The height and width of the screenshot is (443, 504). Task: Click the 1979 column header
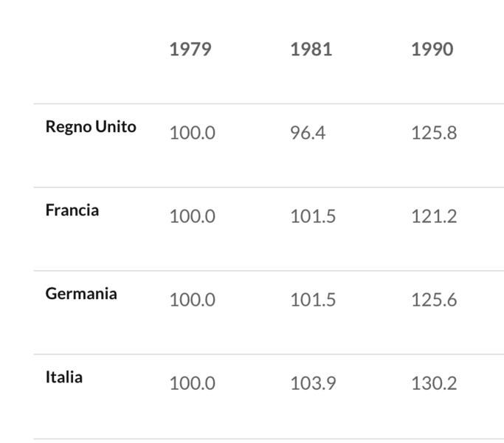pyautogui.click(x=190, y=49)
